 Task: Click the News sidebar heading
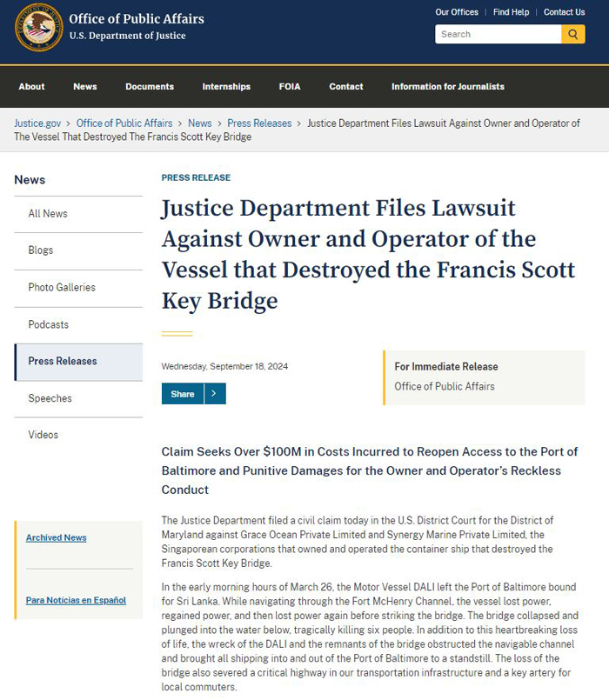(x=30, y=180)
